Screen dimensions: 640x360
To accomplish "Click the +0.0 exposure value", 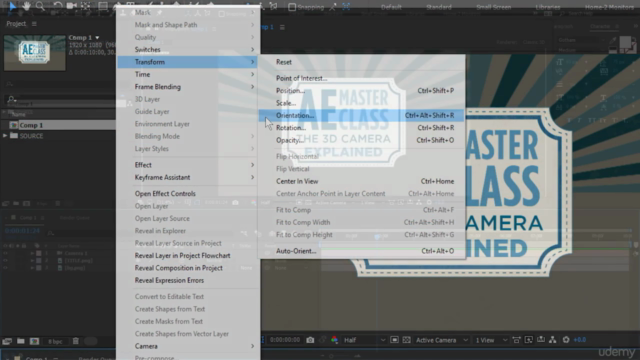I will click(x=580, y=340).
